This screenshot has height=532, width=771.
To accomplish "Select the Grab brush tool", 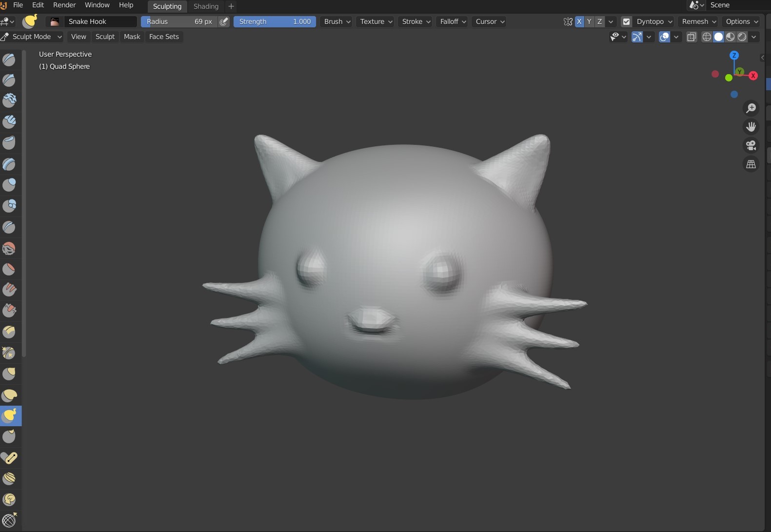I will [9, 374].
